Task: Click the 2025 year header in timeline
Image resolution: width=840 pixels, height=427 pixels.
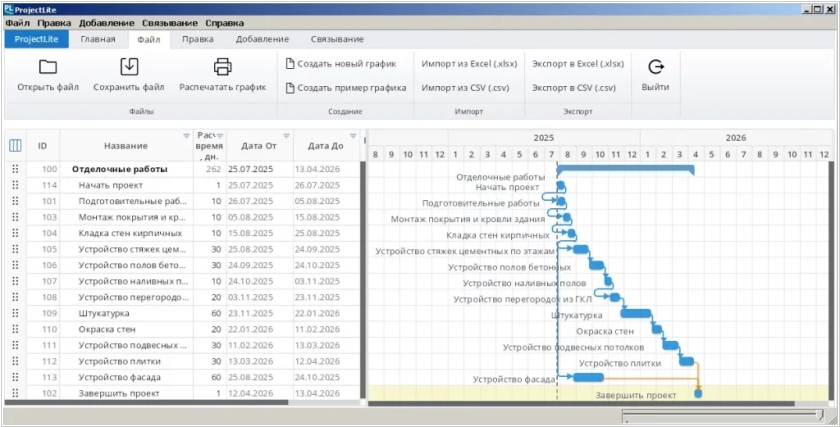Action: (x=544, y=138)
